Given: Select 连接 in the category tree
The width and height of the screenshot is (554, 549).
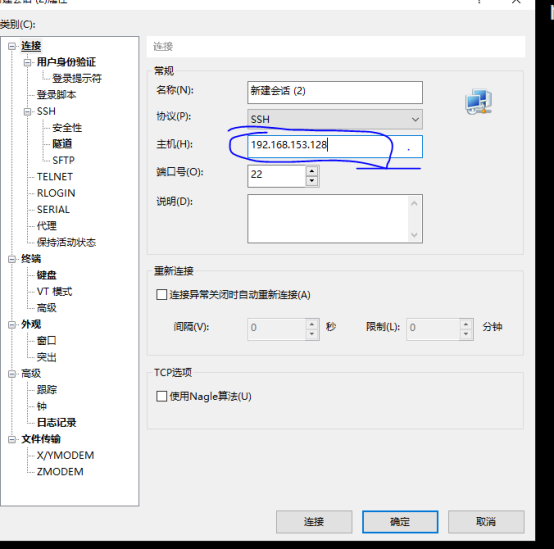Looking at the screenshot, I should tap(31, 46).
